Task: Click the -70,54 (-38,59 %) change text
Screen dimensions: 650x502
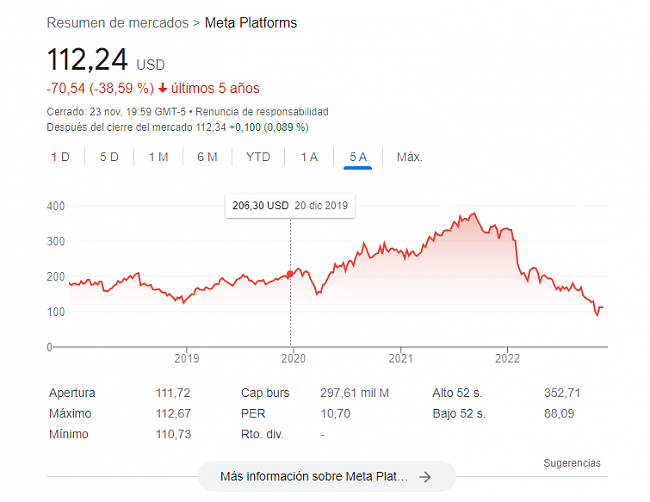Action: pos(100,88)
